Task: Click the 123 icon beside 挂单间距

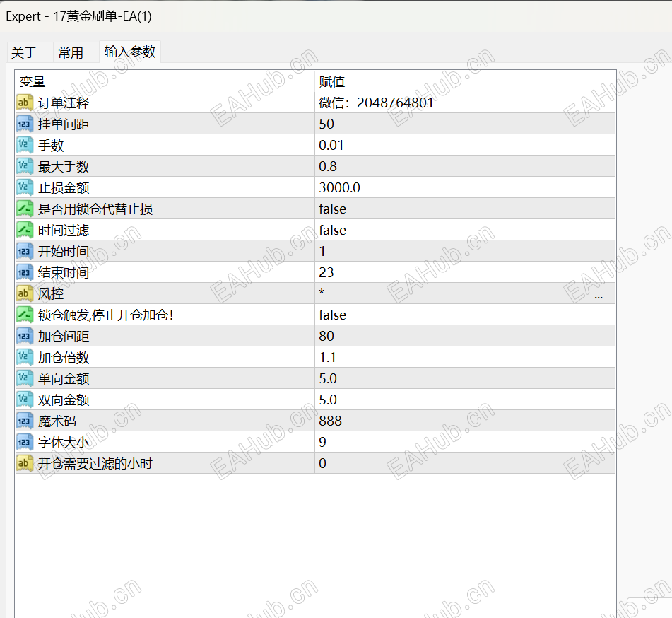Action: 25,124
